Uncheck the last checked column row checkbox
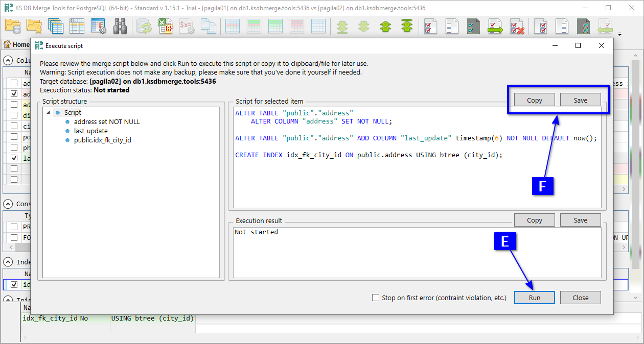This screenshot has height=344, width=644. pyautogui.click(x=14, y=158)
